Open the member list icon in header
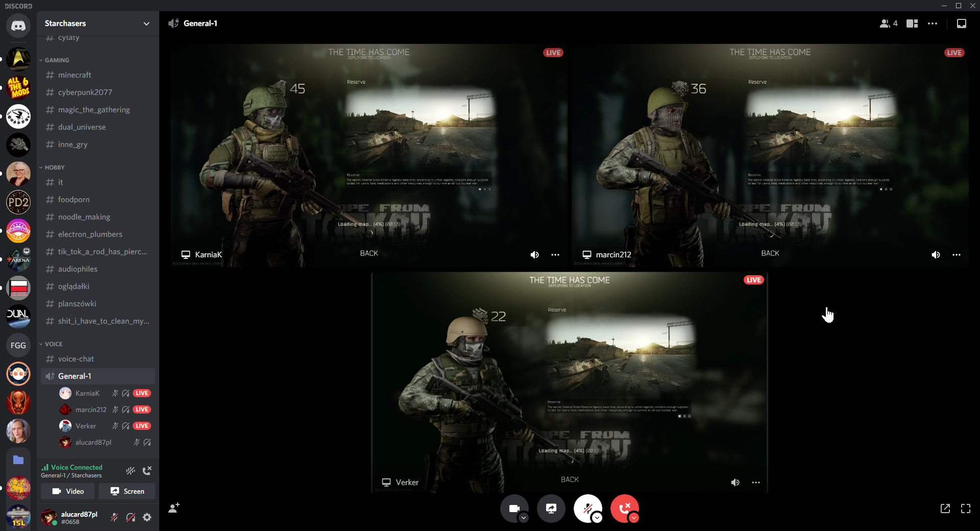 (888, 23)
